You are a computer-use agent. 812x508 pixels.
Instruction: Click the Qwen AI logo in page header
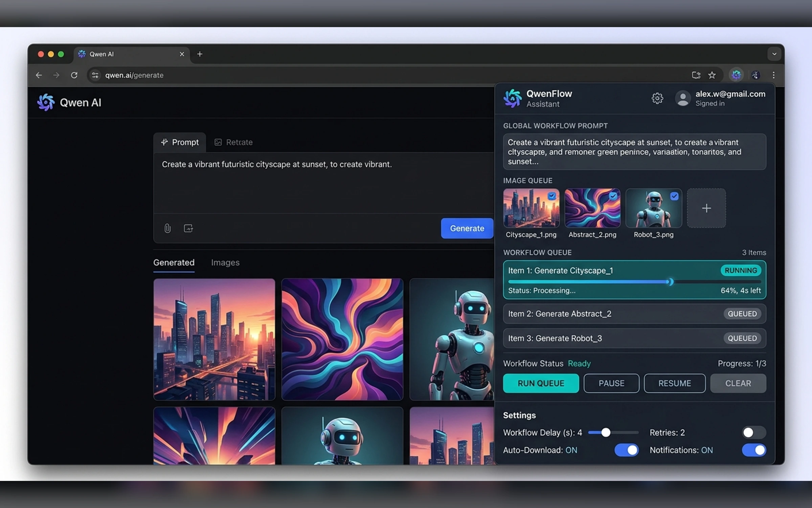[46, 102]
